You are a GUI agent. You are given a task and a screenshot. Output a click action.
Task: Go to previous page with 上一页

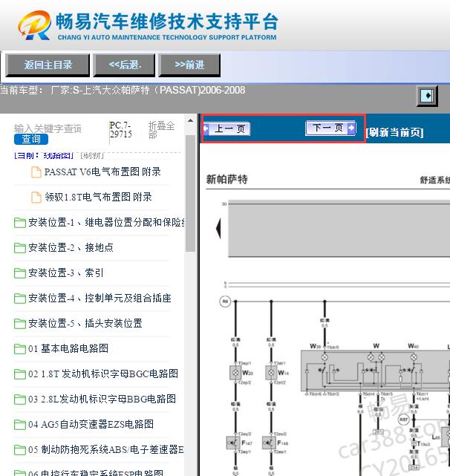226,128
